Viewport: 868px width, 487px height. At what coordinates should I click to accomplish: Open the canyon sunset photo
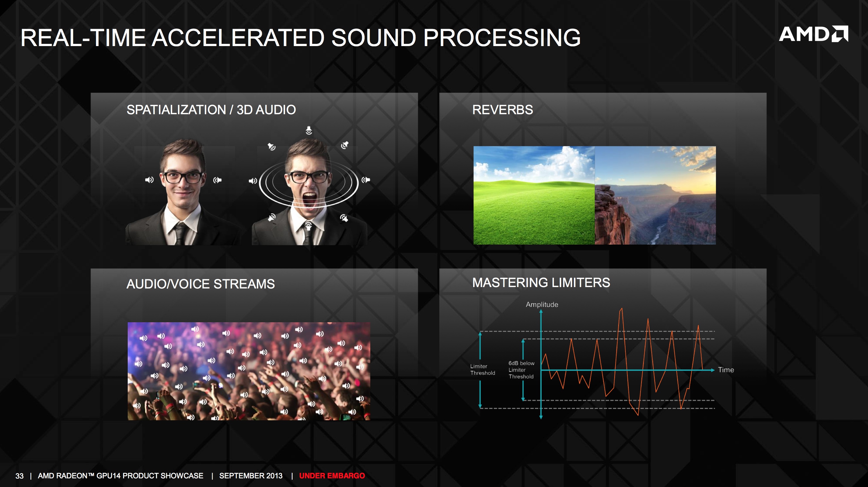(655, 195)
